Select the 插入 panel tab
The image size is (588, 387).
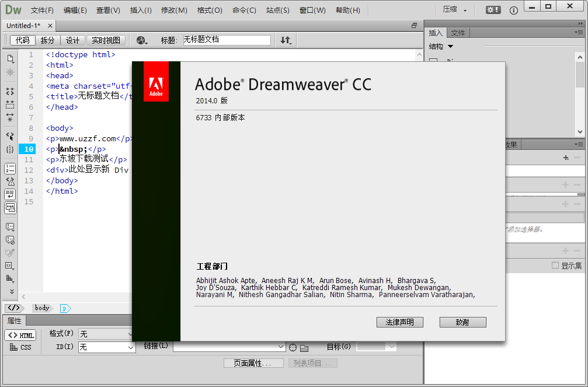[x=436, y=33]
